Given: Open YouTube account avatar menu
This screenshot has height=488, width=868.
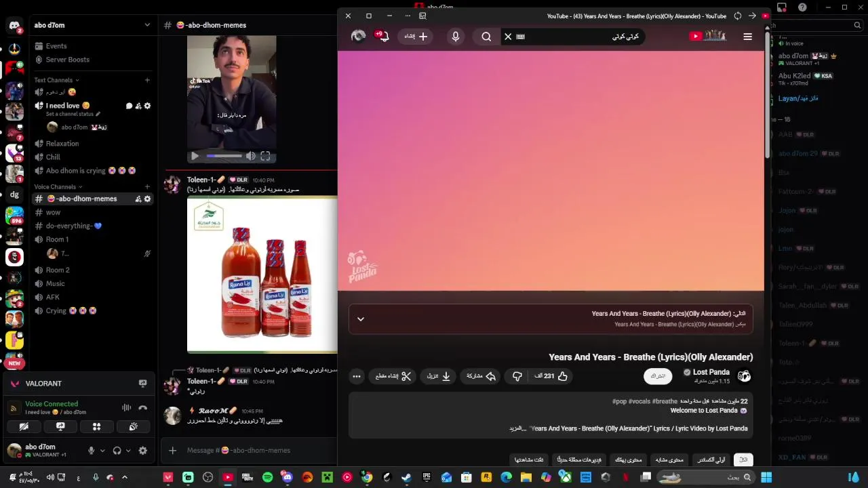Looking at the screenshot, I should 359,36.
